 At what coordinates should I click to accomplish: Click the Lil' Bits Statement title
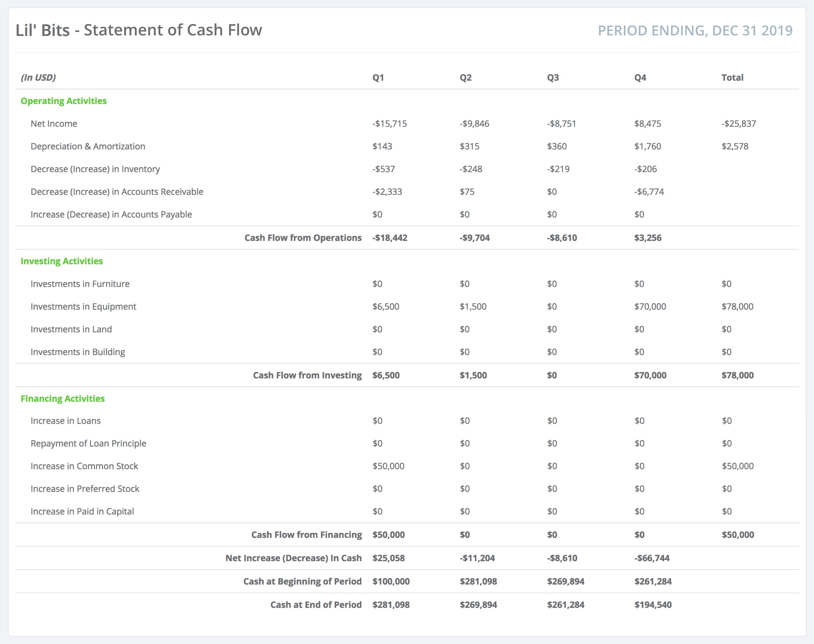tap(138, 30)
